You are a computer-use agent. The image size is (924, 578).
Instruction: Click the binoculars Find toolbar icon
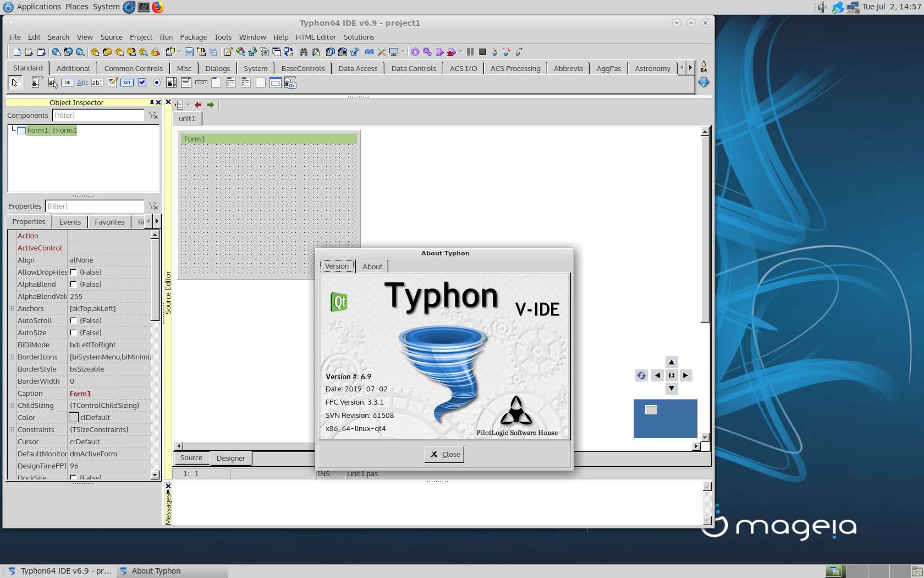pos(304,52)
